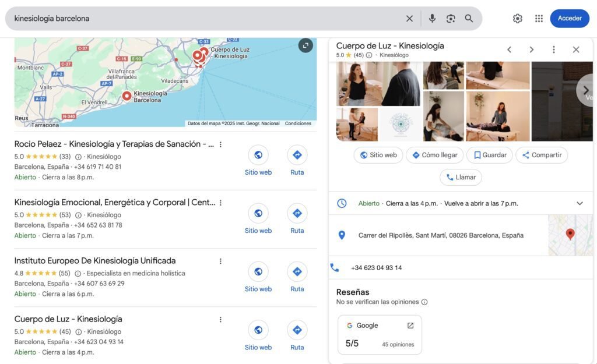Open more options for Rocio Pelaez listing
Screen dimensions: 597x364
coord(220,144)
